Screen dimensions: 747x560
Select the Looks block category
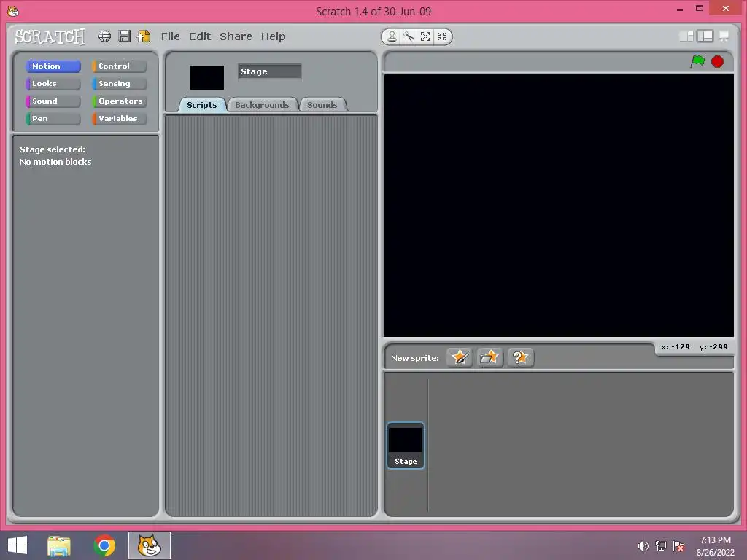coord(53,84)
